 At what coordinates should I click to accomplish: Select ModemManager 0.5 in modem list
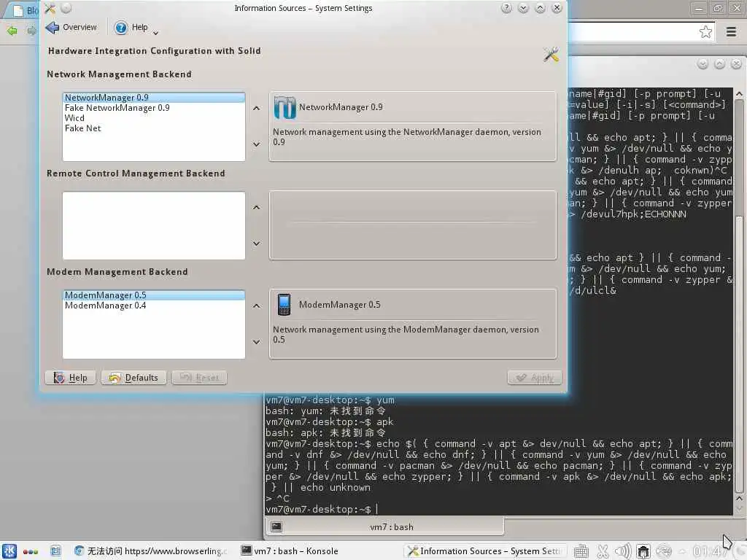[x=154, y=295]
